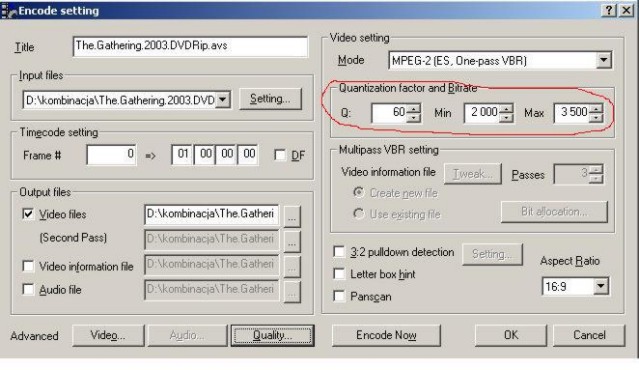Click the Frame # input field
Image resolution: width=639 pixels, height=370 pixels.
[x=111, y=154]
